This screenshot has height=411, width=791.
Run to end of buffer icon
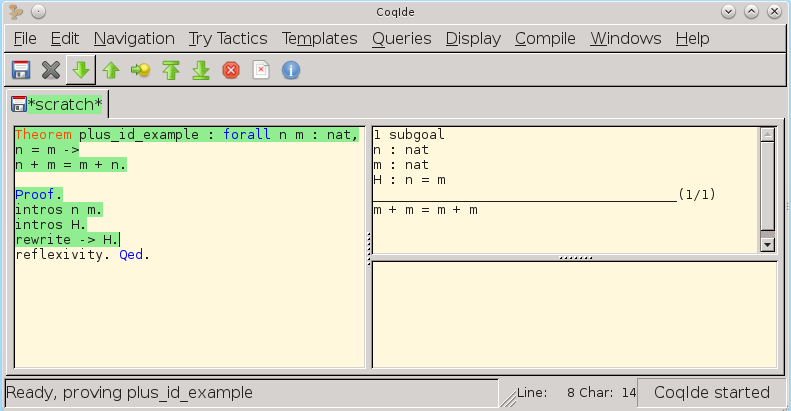(x=201, y=70)
